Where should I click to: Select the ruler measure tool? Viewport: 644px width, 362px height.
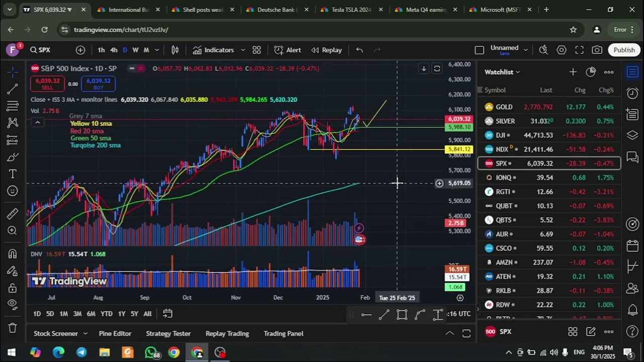(13, 214)
